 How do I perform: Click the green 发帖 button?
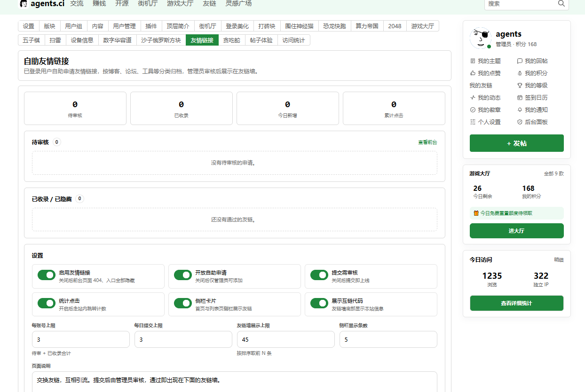click(516, 143)
